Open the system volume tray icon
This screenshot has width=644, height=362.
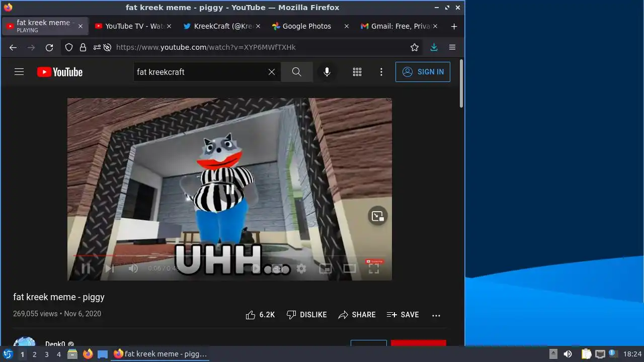(568, 354)
